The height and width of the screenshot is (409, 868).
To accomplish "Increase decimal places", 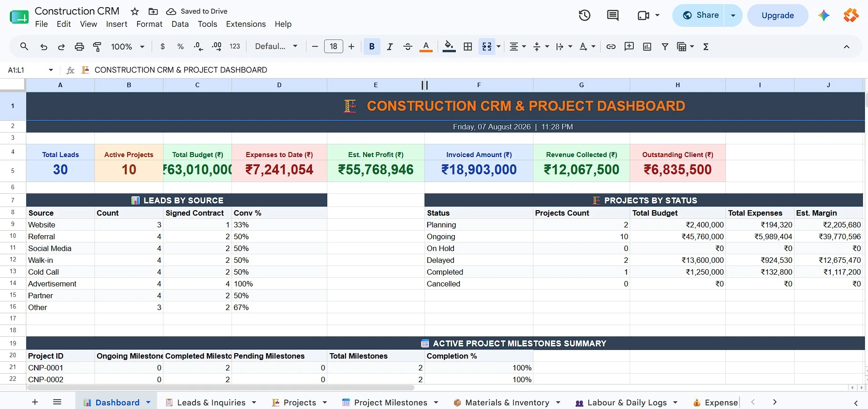I will pyautogui.click(x=217, y=46).
